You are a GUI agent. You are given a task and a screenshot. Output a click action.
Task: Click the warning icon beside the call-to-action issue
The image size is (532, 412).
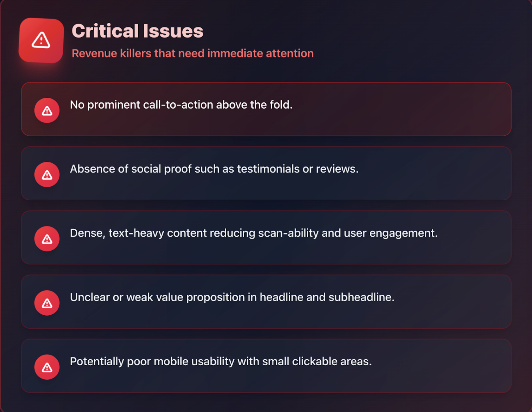click(47, 110)
